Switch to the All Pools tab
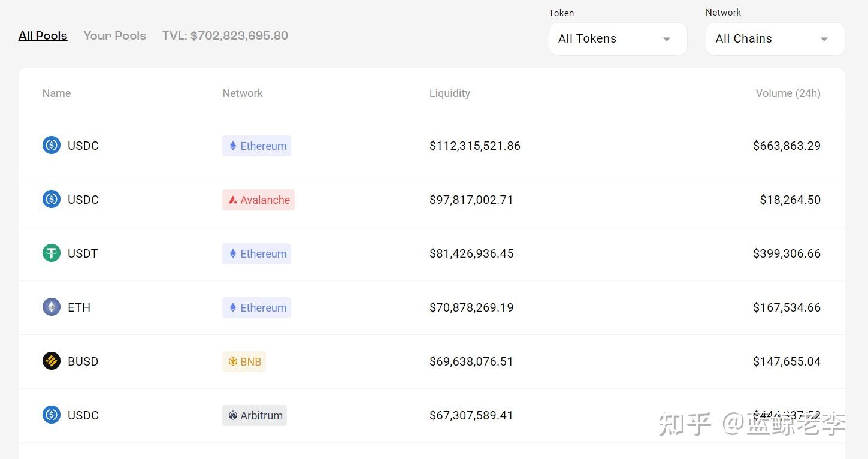The width and height of the screenshot is (868, 459). 43,35
